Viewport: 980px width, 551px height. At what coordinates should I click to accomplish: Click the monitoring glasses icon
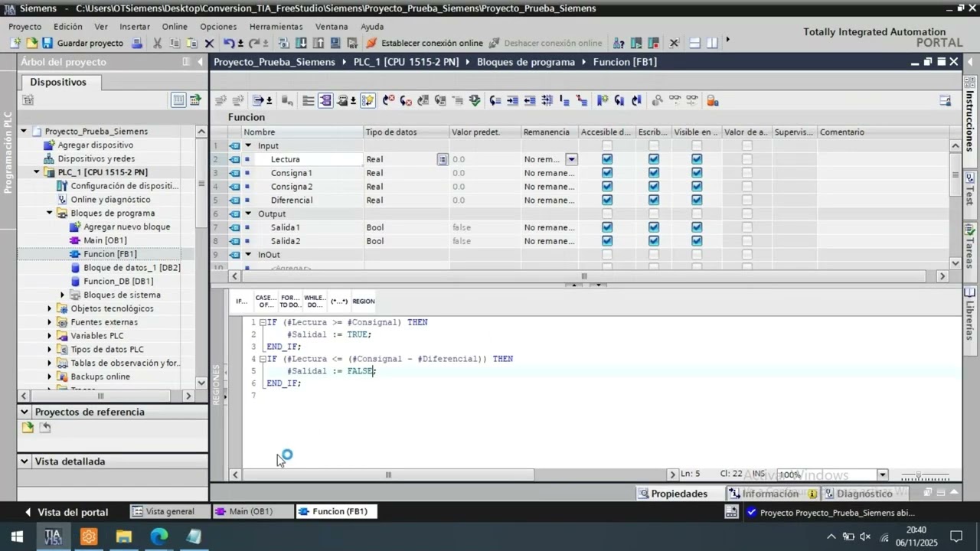[x=675, y=100]
